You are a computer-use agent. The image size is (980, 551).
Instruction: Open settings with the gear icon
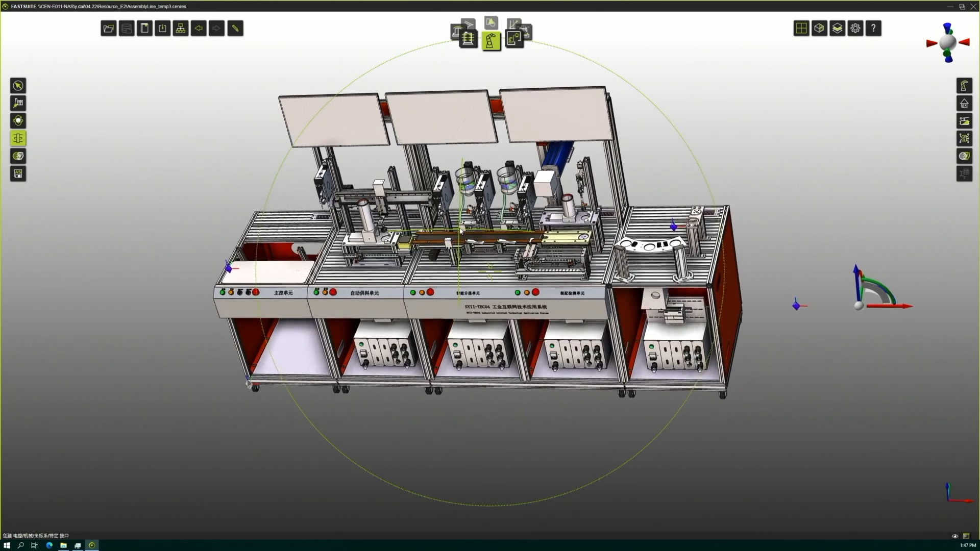coord(855,29)
